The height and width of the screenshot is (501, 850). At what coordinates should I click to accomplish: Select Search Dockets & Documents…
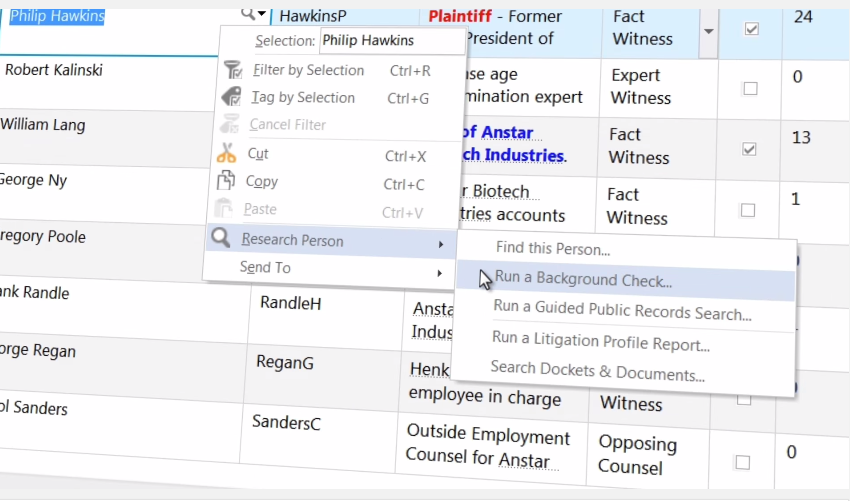597,371
